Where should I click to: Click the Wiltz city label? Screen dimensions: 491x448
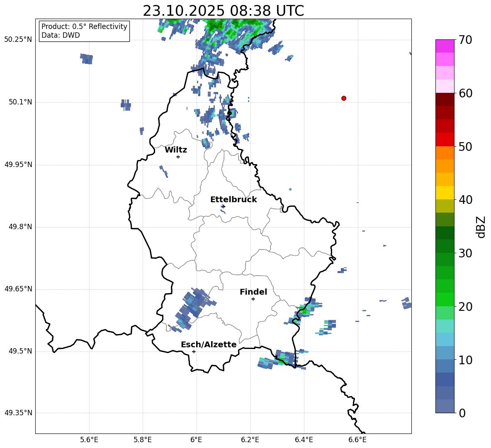176,150
